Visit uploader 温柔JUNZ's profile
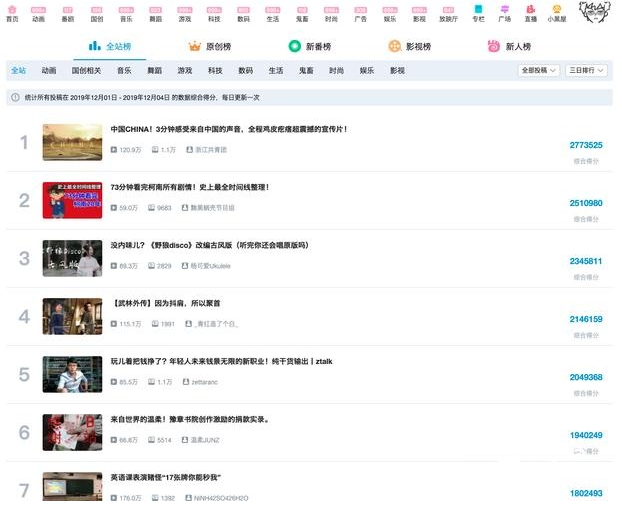Screen dimensions: 622x506 pos(201,440)
